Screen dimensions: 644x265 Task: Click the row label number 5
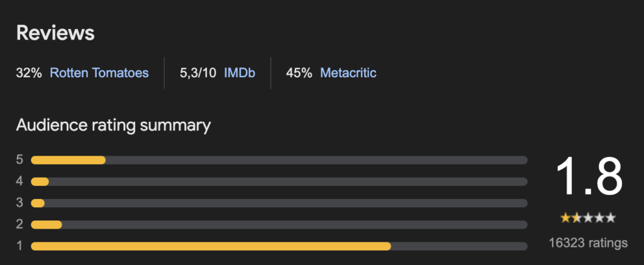tap(19, 160)
